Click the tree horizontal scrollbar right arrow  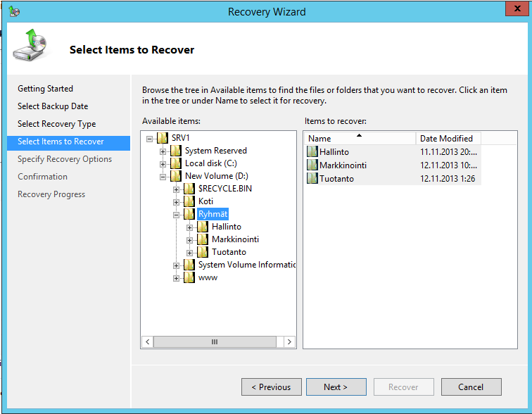(x=289, y=341)
